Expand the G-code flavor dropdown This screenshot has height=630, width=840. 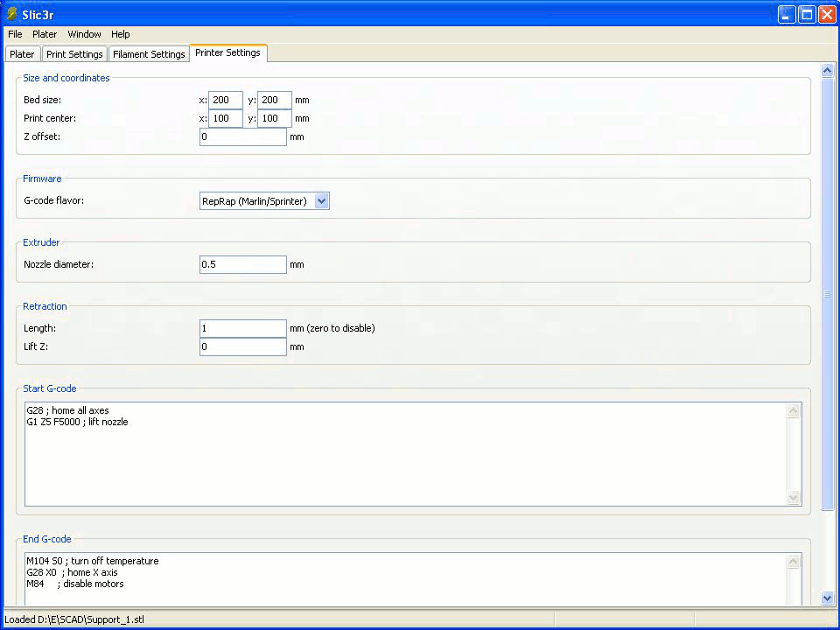click(321, 201)
